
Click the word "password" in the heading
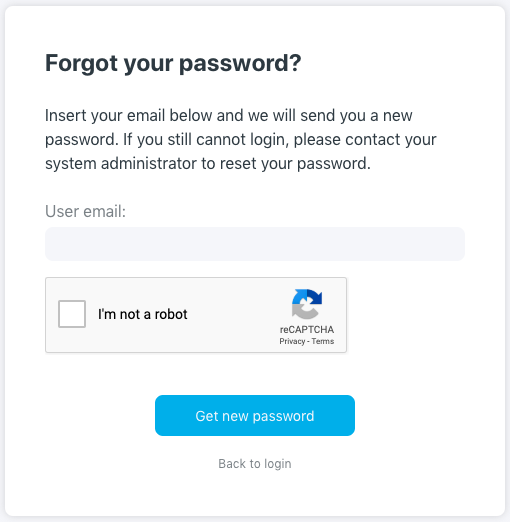(x=240, y=63)
